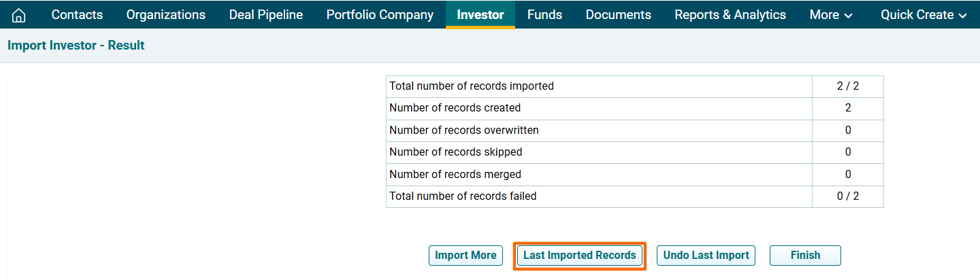View Last Imported Records
This screenshot has width=980, height=280.
579,256
